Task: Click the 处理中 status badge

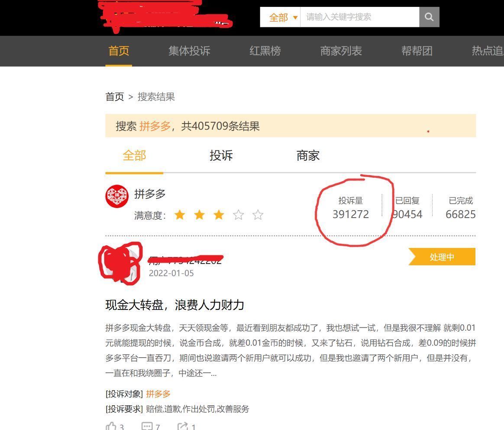Action: 442,257
